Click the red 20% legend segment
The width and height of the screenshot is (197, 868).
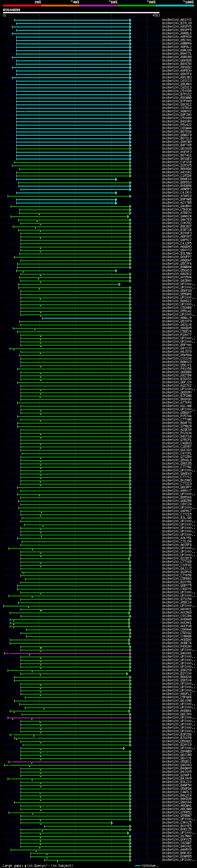(x=22, y=6)
